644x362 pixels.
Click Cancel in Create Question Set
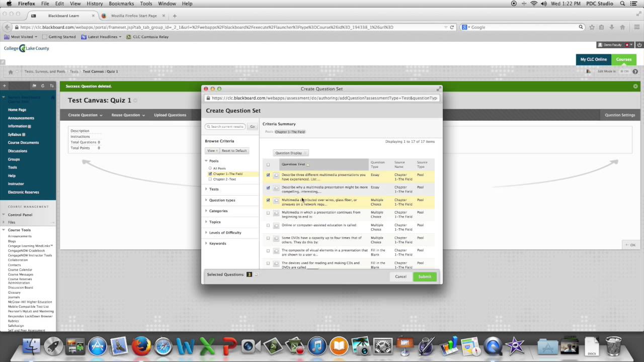pyautogui.click(x=400, y=277)
